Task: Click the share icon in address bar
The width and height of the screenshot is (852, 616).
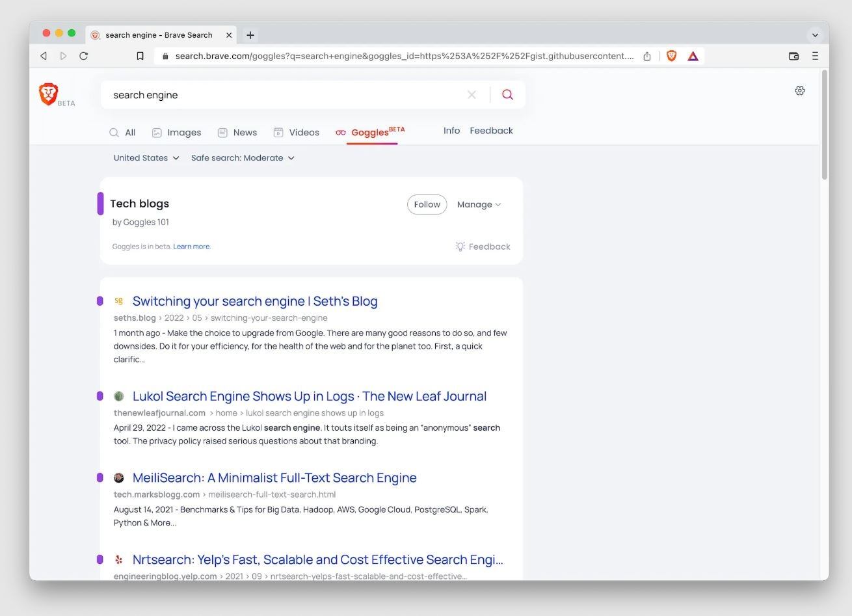Action: click(x=647, y=56)
